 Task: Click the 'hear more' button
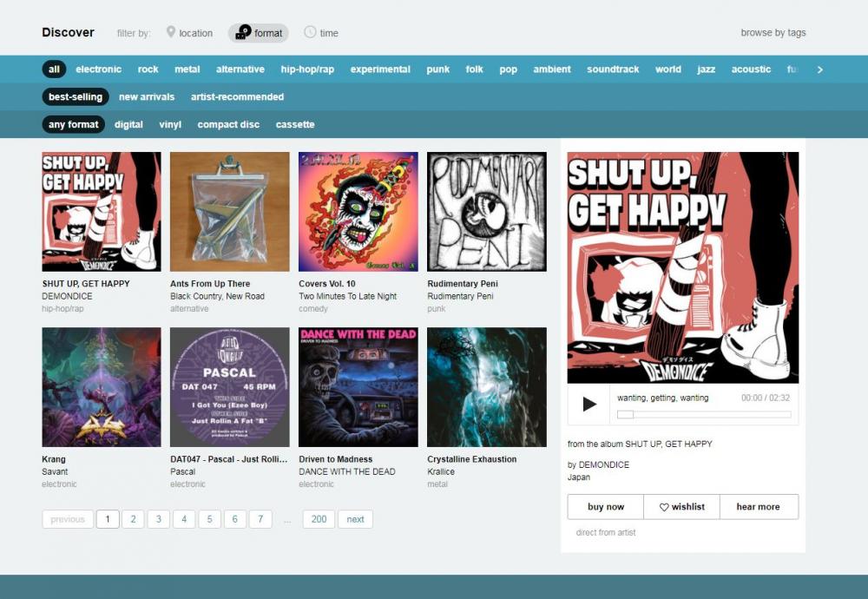click(759, 507)
